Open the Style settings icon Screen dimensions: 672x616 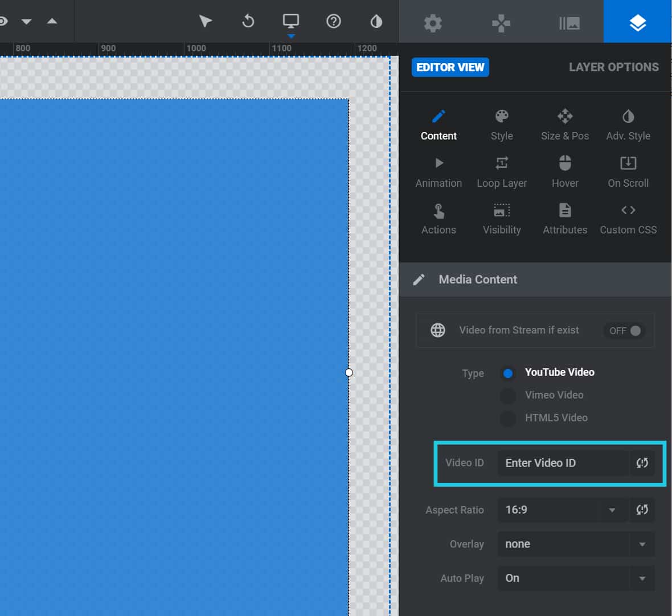tap(501, 122)
